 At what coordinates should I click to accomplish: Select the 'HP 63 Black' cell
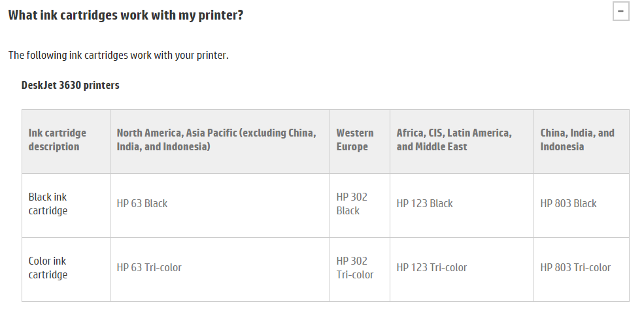[x=142, y=204]
